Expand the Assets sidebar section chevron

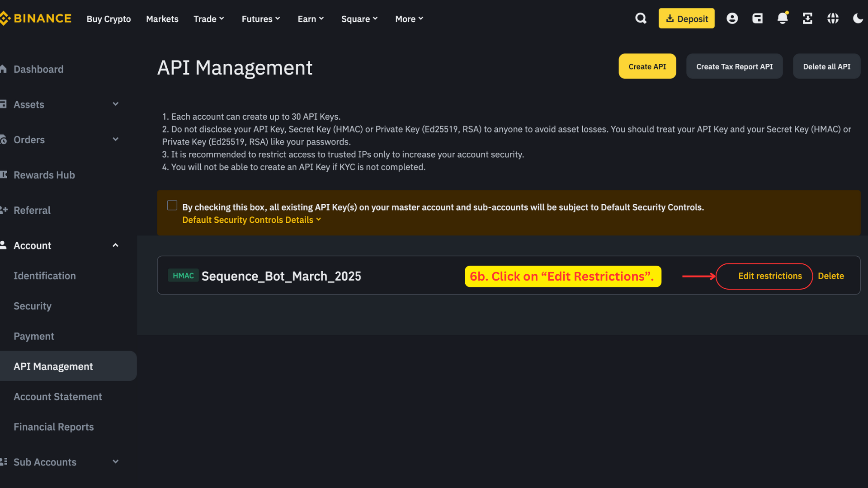(x=115, y=104)
